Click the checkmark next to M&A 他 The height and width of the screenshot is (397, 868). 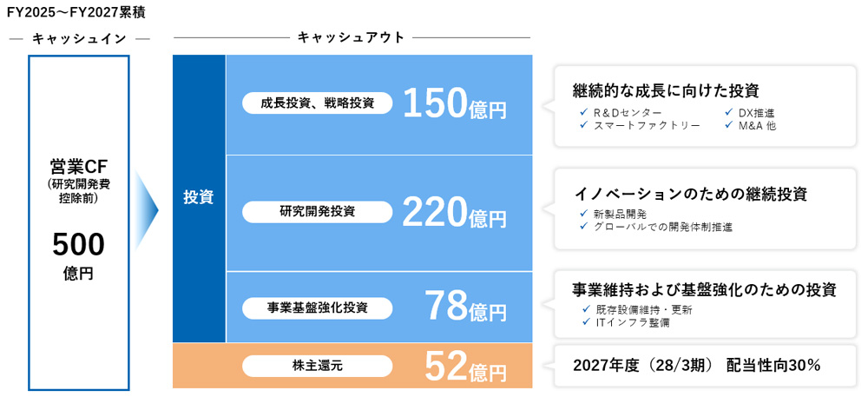tap(728, 125)
